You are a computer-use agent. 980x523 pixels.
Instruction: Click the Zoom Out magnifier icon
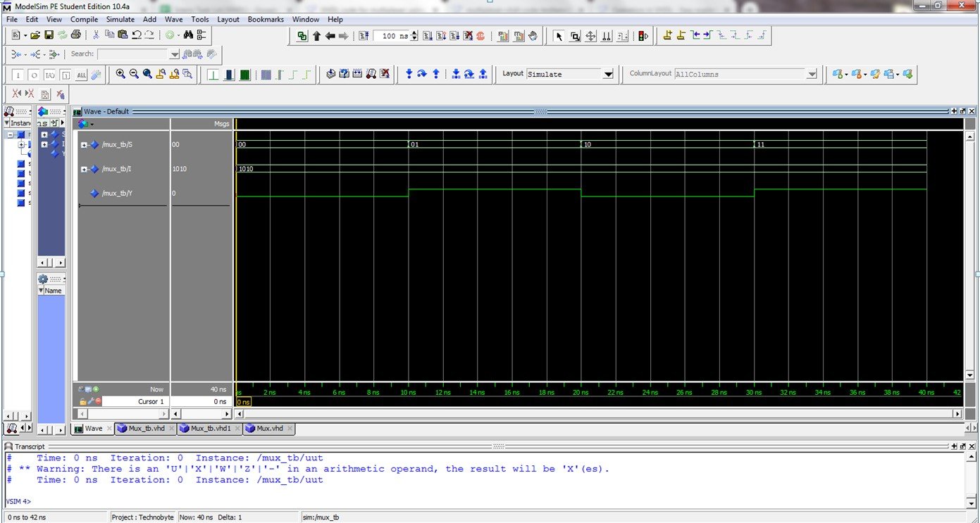(134, 74)
